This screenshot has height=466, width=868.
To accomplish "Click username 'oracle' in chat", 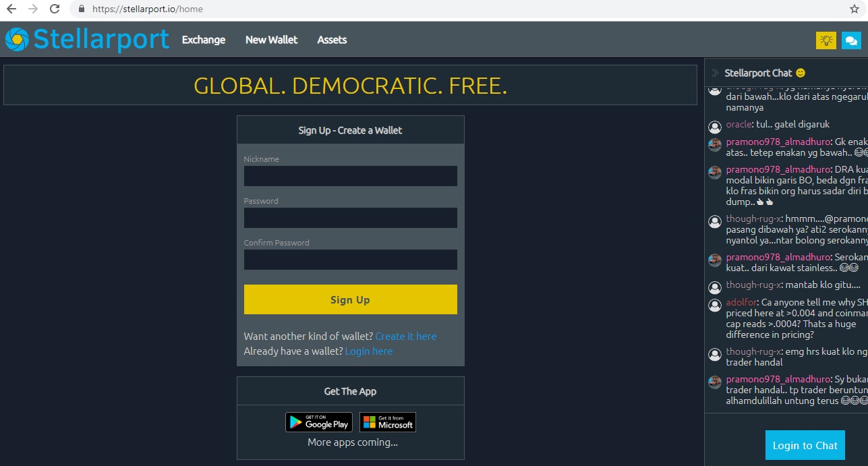I will pyautogui.click(x=739, y=125).
